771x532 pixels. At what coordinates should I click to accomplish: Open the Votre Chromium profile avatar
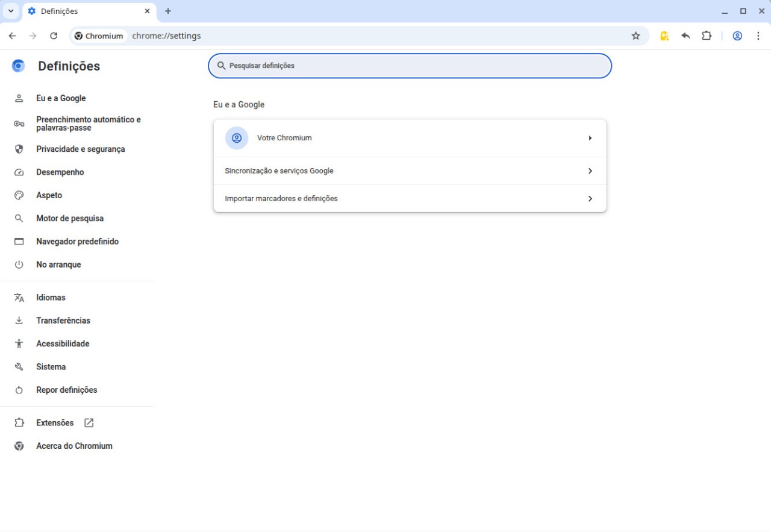pyautogui.click(x=236, y=137)
